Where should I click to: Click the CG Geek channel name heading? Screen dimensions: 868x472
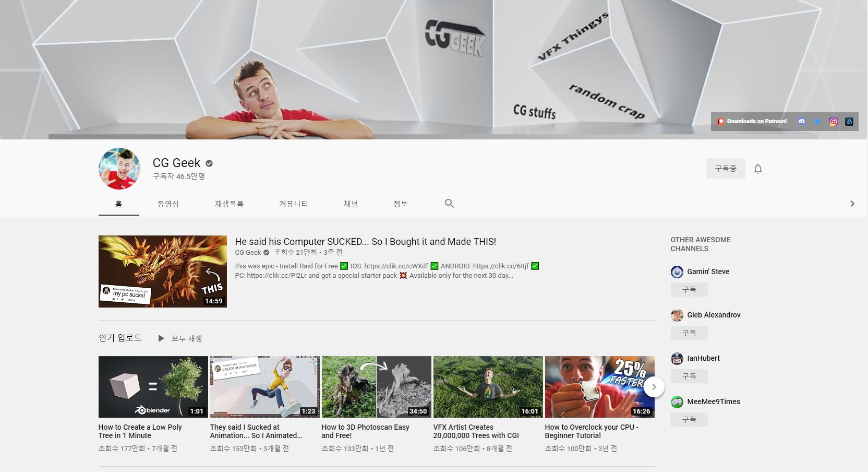(176, 163)
